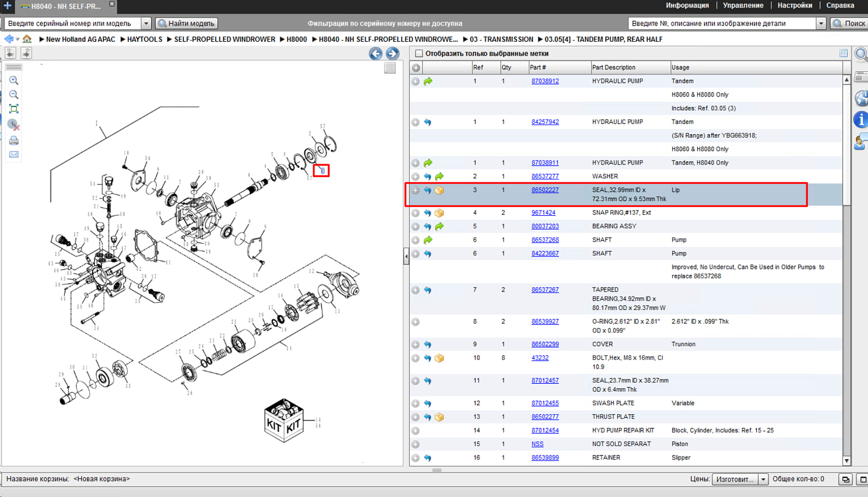Add part 87038912 using its plus icon
This screenshot has width=868, height=497.
click(415, 82)
